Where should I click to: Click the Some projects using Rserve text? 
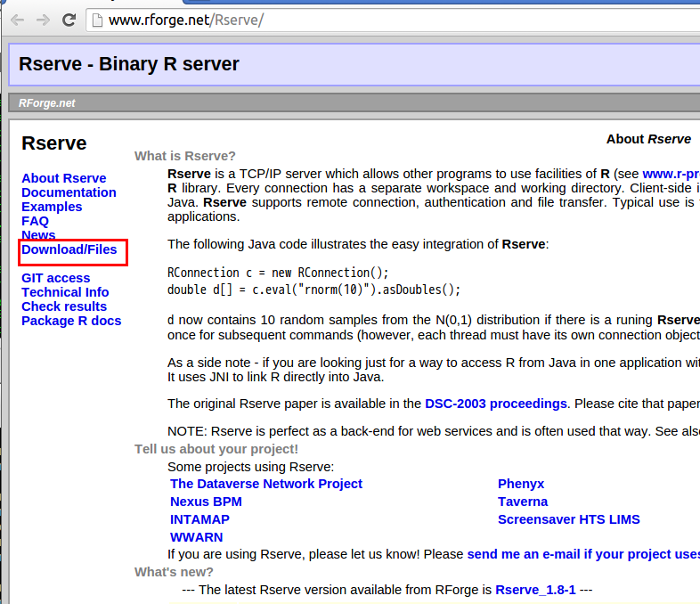(x=250, y=467)
